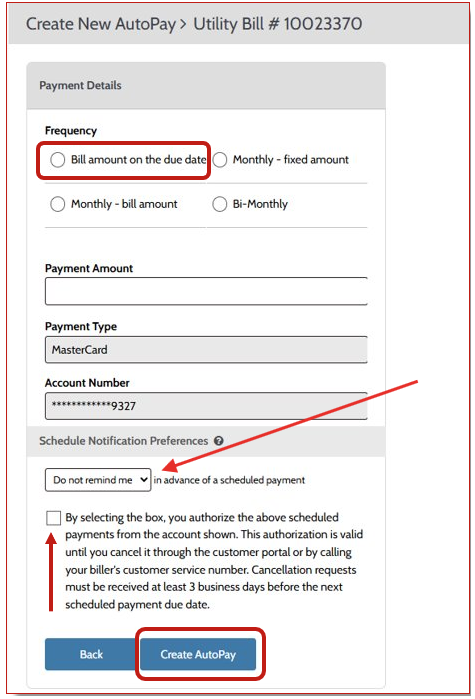Screen dimensions: 475x699
Task: Click the Create AutoPay button
Action: click(x=198, y=654)
